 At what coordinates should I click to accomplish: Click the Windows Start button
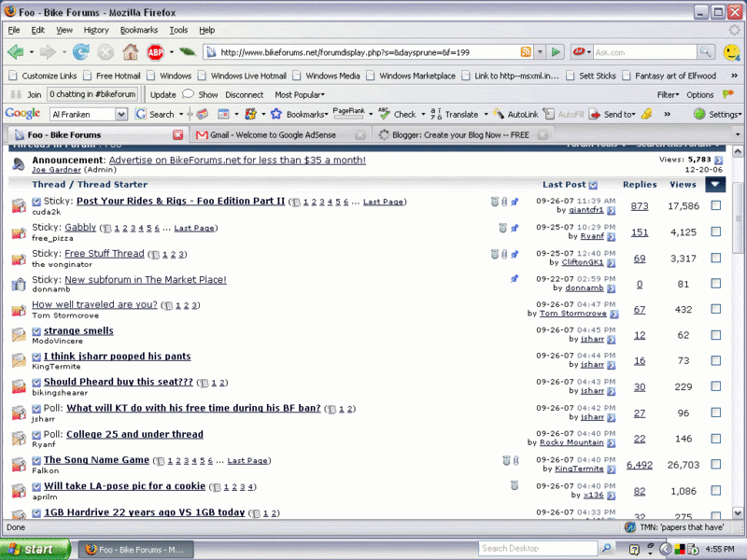(35, 549)
